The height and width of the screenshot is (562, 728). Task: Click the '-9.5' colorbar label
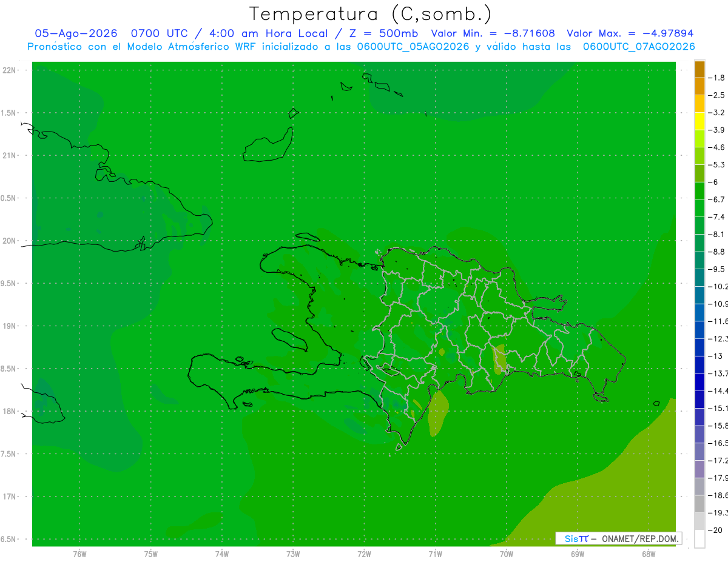(716, 269)
